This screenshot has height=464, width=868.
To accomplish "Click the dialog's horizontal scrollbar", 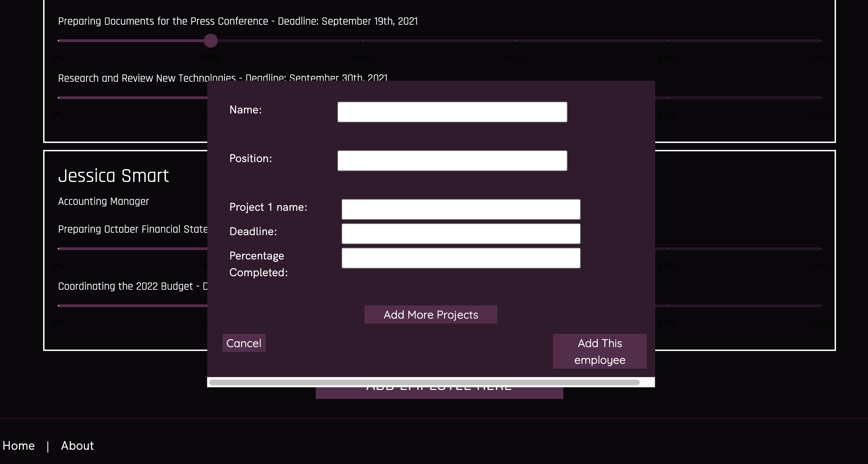I will (x=424, y=382).
